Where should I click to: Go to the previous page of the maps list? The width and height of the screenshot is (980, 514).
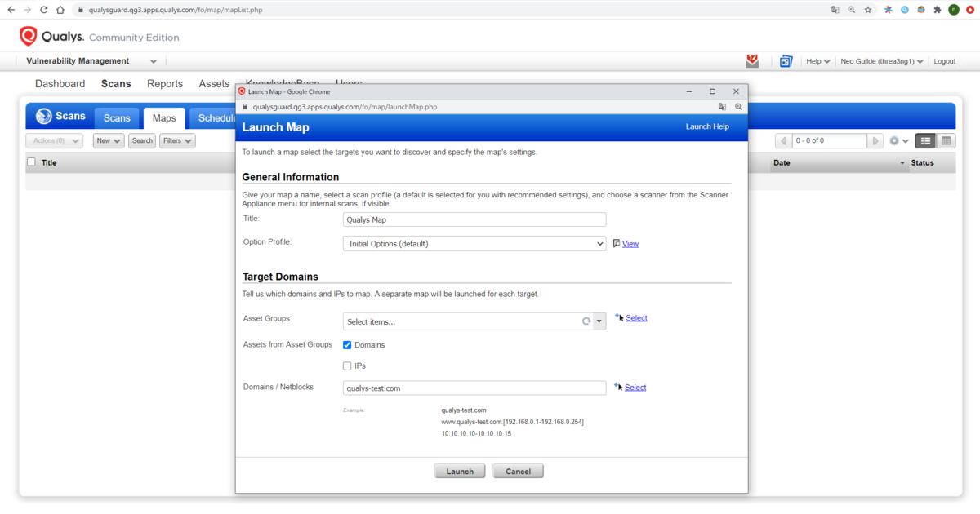pos(782,141)
